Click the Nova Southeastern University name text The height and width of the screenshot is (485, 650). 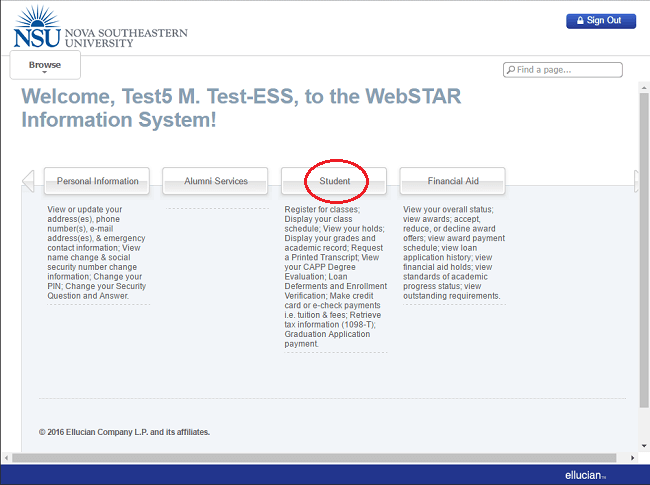click(x=126, y=38)
